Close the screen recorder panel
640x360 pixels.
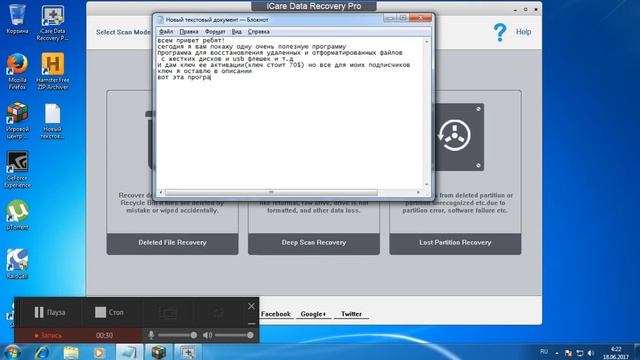point(251,306)
